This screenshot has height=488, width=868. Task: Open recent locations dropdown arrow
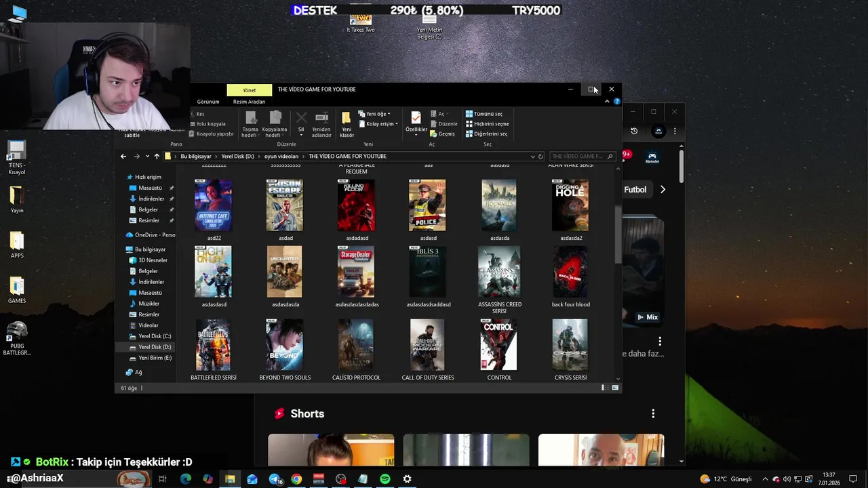click(x=147, y=157)
